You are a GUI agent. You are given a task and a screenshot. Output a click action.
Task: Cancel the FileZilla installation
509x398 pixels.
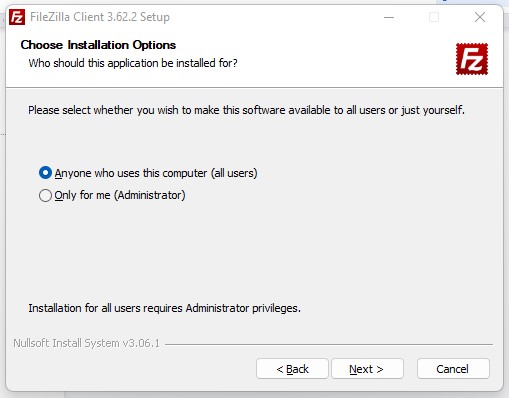453,369
